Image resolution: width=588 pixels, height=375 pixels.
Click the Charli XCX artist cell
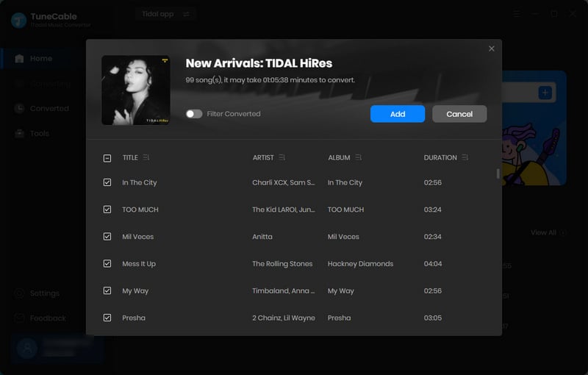click(x=284, y=182)
